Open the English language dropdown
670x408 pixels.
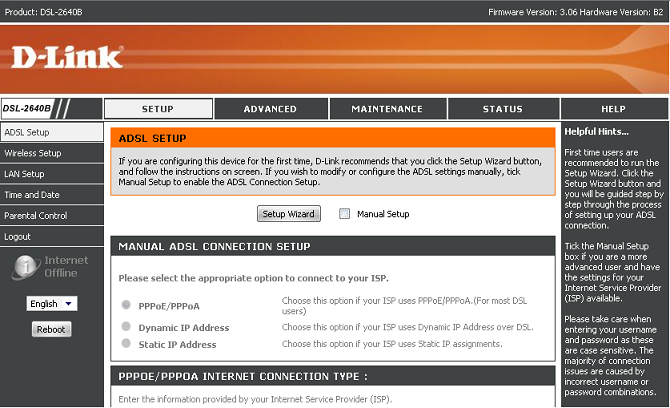52,304
